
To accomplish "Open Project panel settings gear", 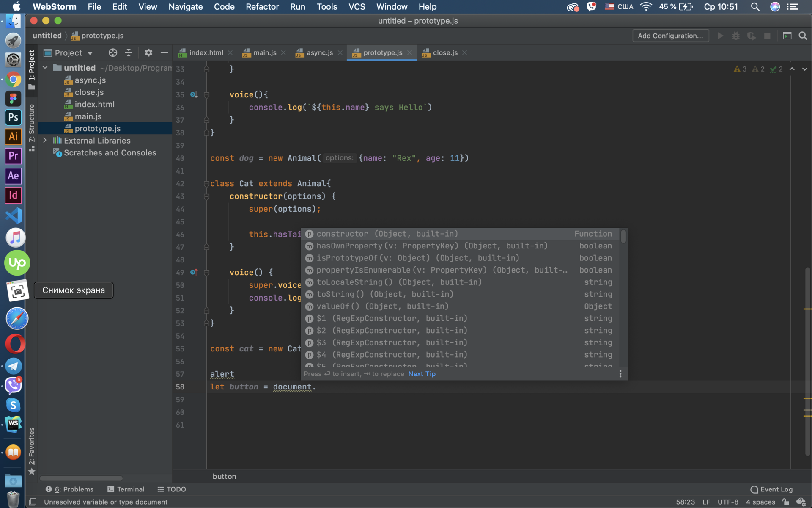I will [x=148, y=53].
